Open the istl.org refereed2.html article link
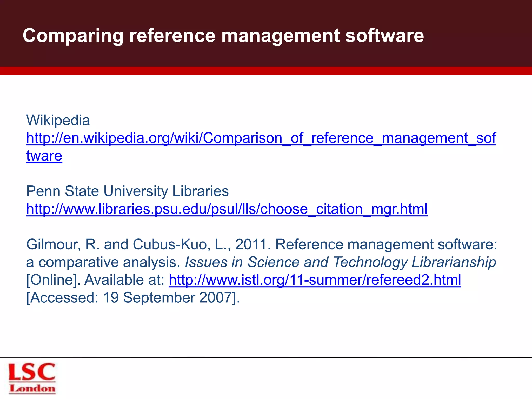The width and height of the screenshot is (532, 399). pyautogui.click(x=315, y=280)
